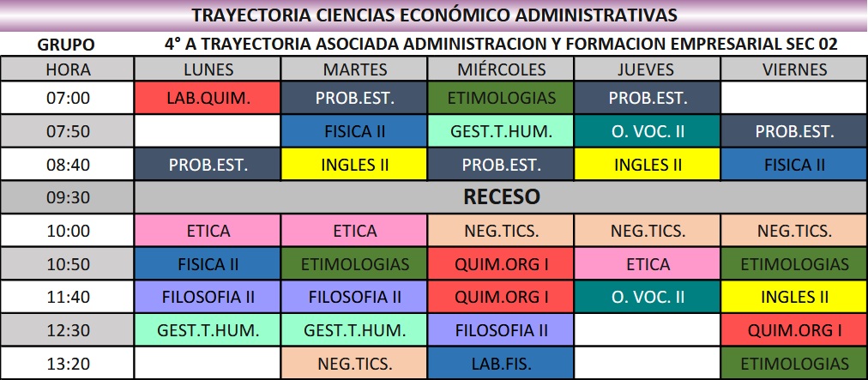
Task: Click the RECESO break row
Action: tap(502, 197)
